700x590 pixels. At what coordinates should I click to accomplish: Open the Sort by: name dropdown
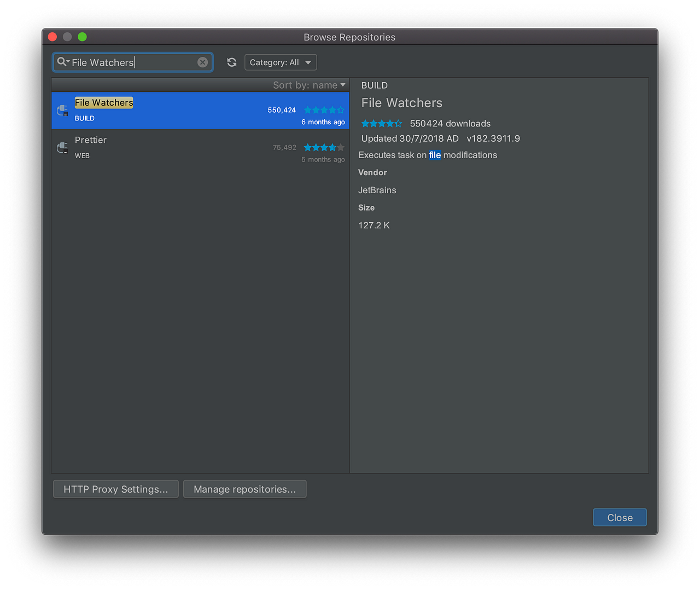(x=310, y=85)
